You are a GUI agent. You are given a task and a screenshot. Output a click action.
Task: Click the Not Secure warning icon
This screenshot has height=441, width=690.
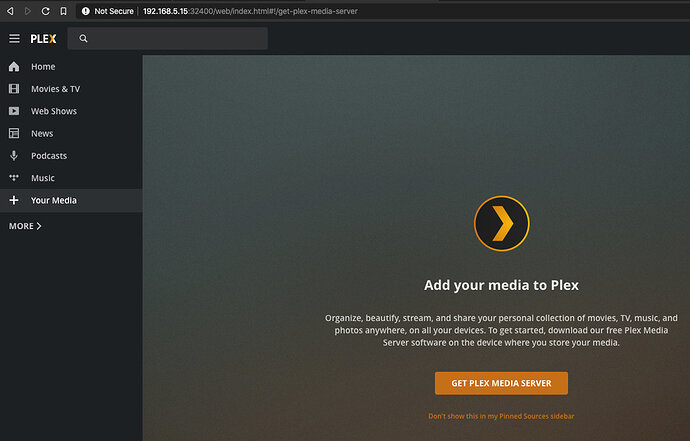(86, 11)
